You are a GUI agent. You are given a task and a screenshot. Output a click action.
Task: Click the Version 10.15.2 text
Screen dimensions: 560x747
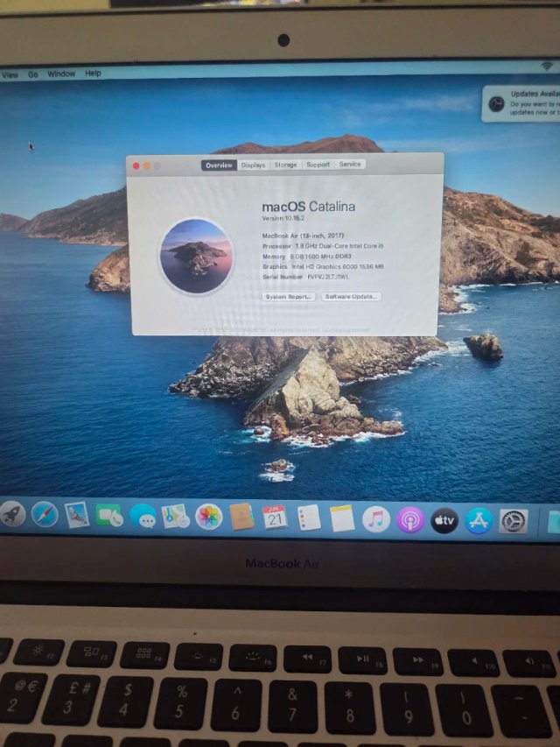[283, 219]
